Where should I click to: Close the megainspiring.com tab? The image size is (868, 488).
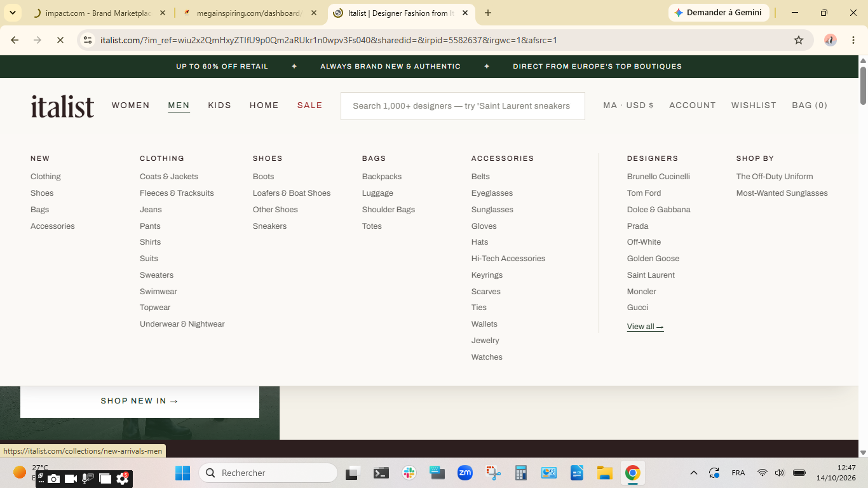tap(314, 13)
